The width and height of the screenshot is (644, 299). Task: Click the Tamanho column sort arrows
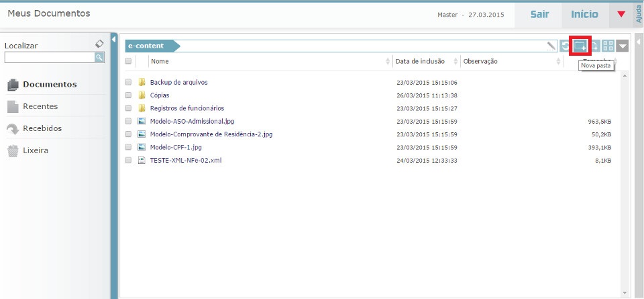[615, 61]
